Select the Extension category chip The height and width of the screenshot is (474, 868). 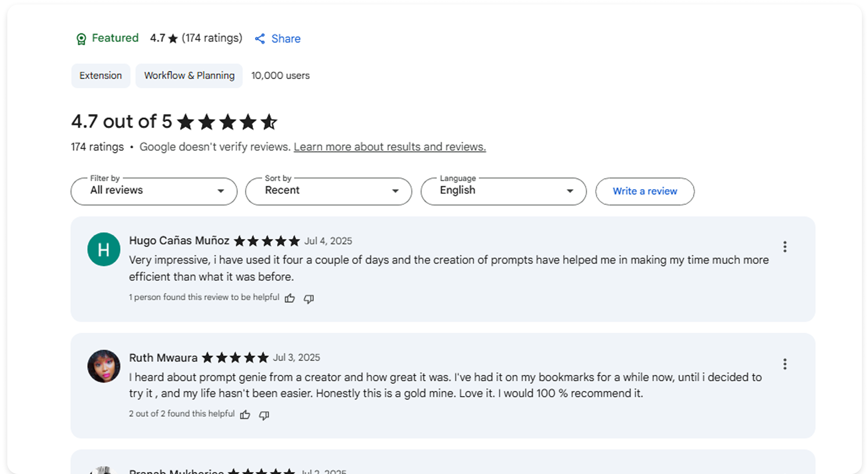(x=100, y=75)
